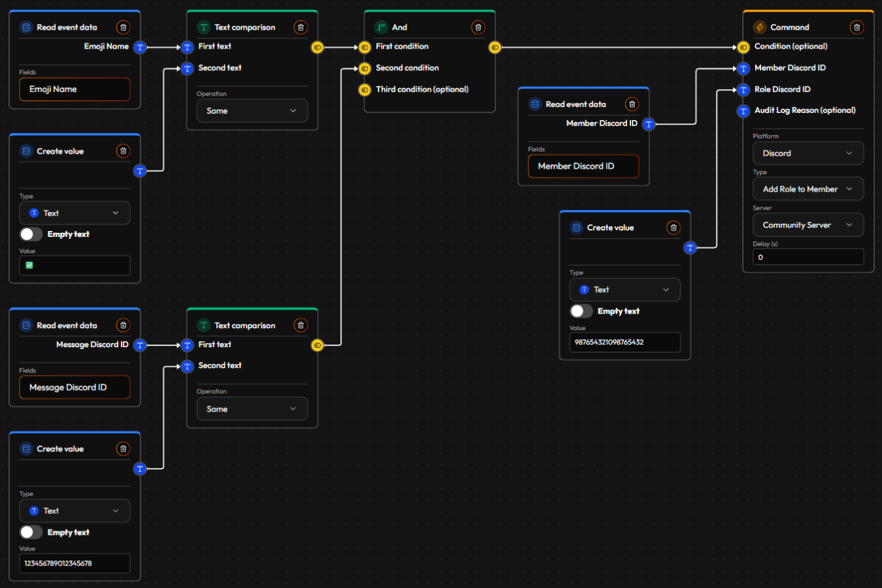Viewport: 882px width, 588px height.
Task: Open the Type dropdown above value 123456789012345678
Action: tap(75, 511)
